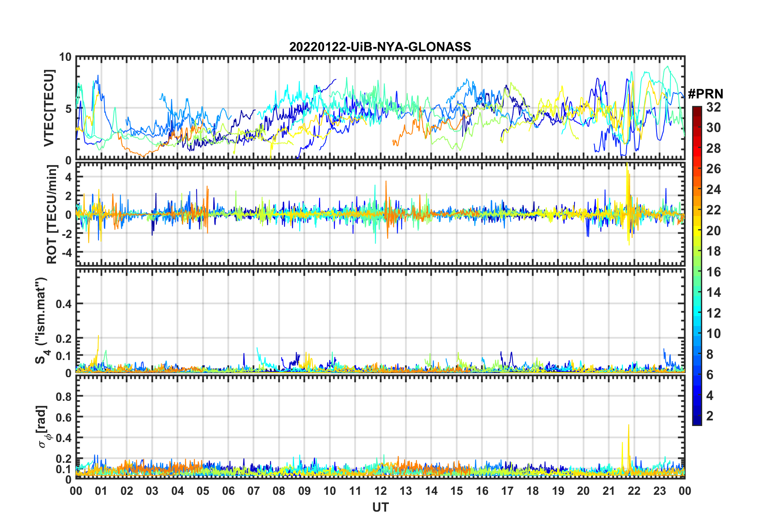Click colorbar tick label 26
This screenshot has width=761, height=532.
tap(713, 169)
